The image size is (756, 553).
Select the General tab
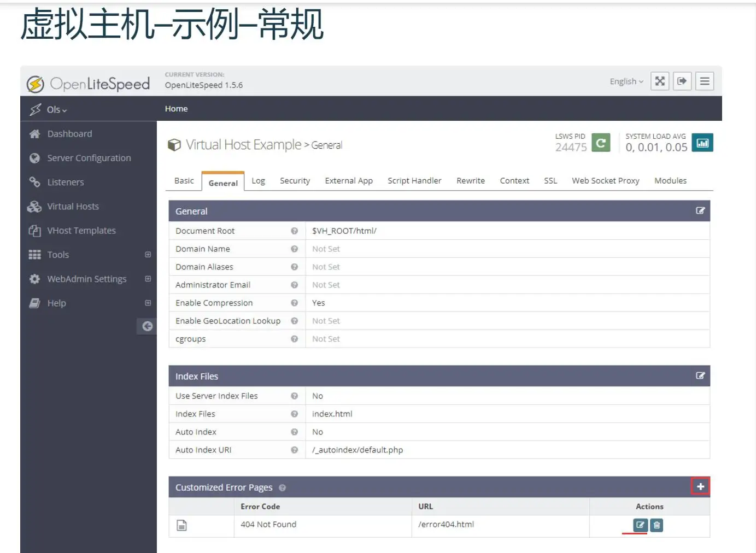pos(223,183)
